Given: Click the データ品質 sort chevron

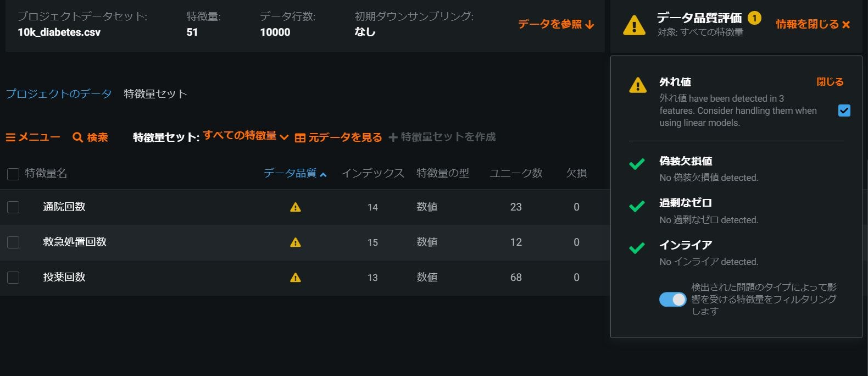Looking at the screenshot, I should point(324,174).
